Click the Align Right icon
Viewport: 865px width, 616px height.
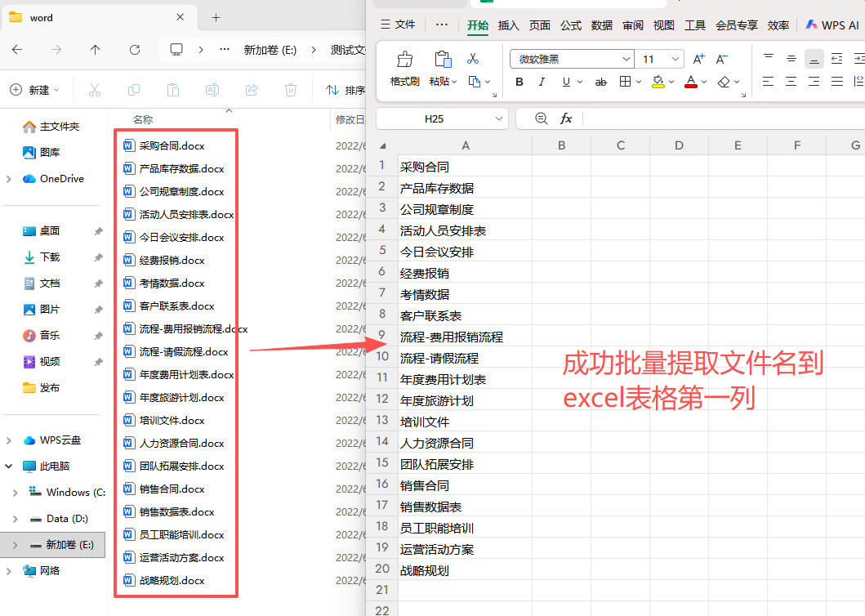click(x=814, y=82)
